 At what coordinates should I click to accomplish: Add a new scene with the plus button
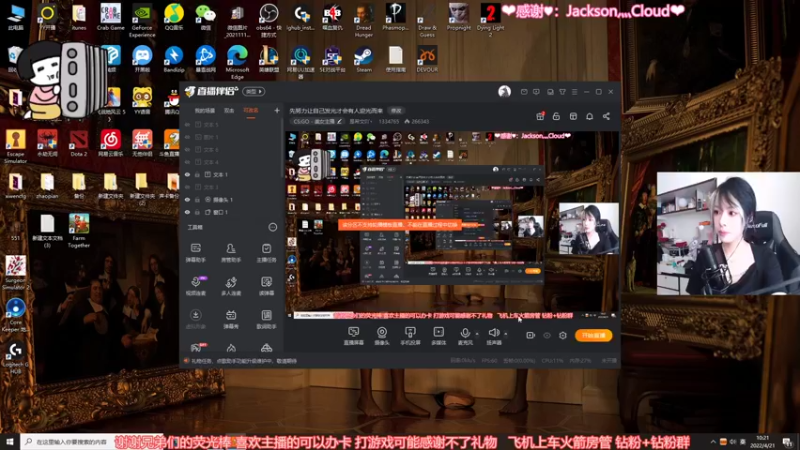277,110
